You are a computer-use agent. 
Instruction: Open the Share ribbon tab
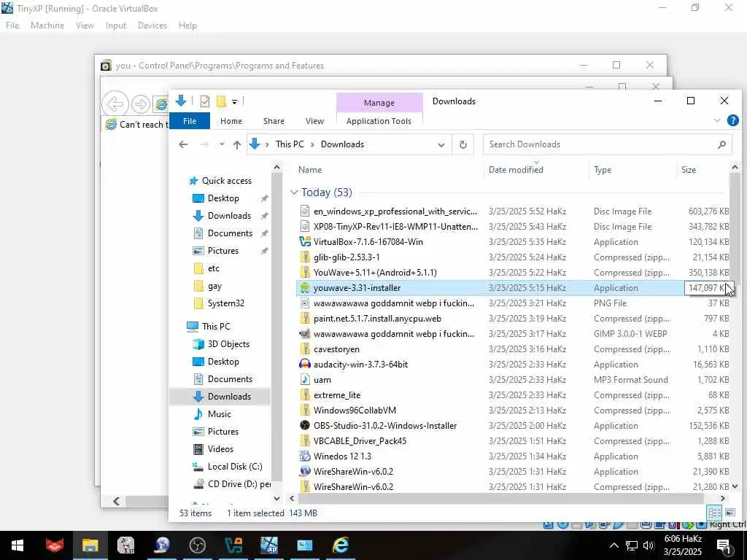click(x=274, y=121)
